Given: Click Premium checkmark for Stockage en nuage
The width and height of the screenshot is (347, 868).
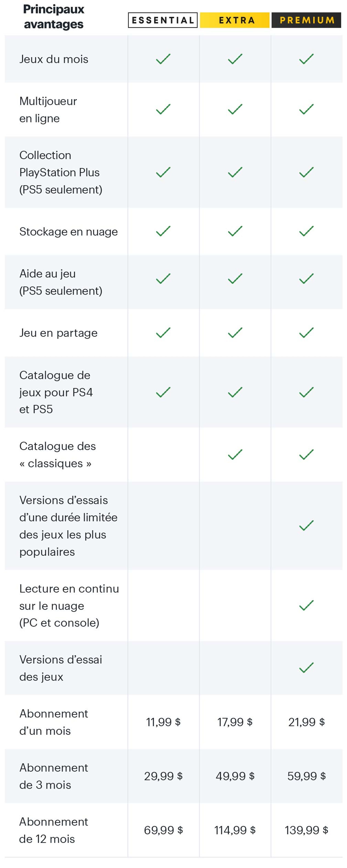Looking at the screenshot, I should (306, 232).
